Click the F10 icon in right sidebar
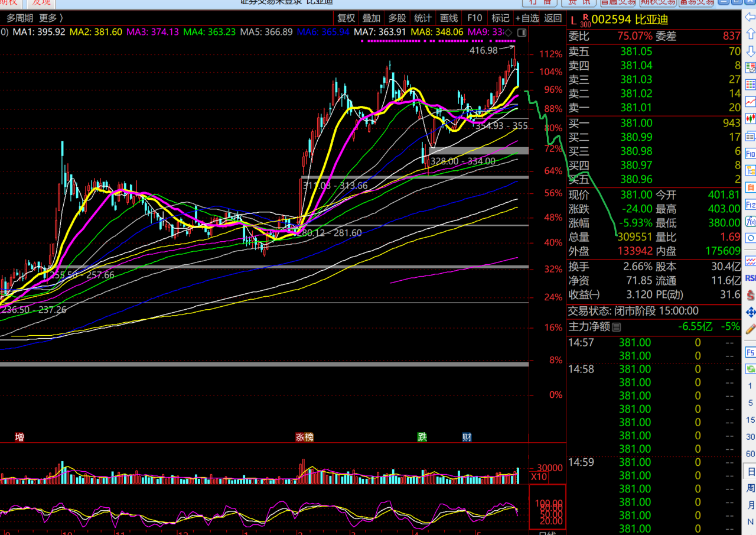 click(750, 153)
